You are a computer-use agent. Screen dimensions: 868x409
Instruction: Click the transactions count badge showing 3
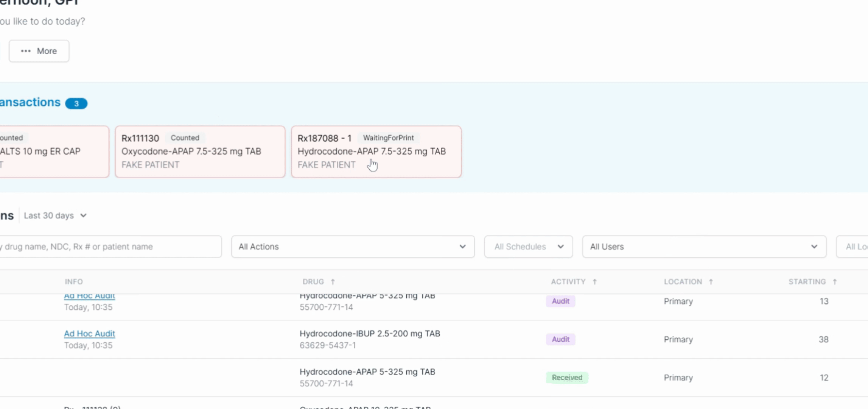click(76, 103)
